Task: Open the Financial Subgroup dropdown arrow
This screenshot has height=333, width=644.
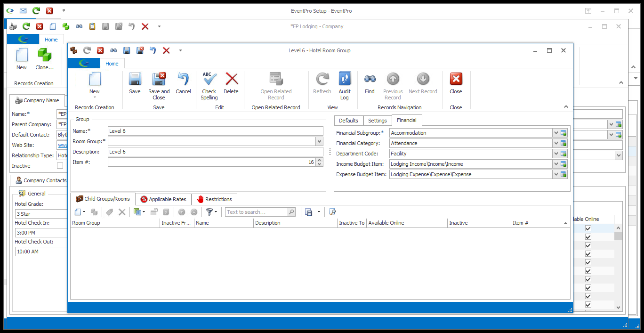Action: coord(555,133)
